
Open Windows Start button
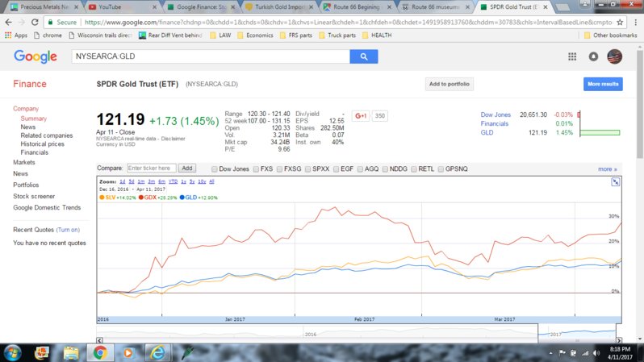tap(13, 352)
